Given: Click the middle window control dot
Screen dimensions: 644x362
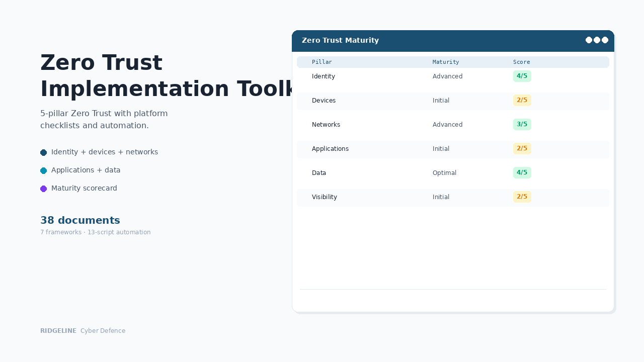Looking at the screenshot, I should [x=596, y=40].
